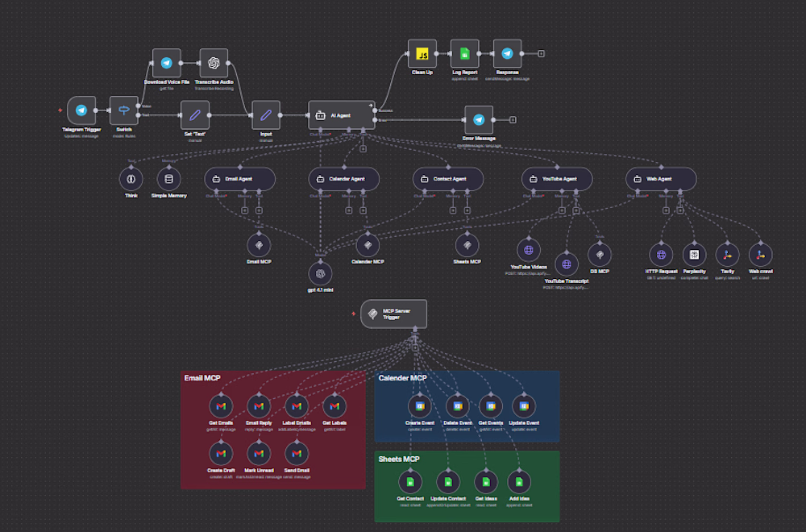Open the Add Idea sheets node
806x532 pixels.
pos(519,482)
